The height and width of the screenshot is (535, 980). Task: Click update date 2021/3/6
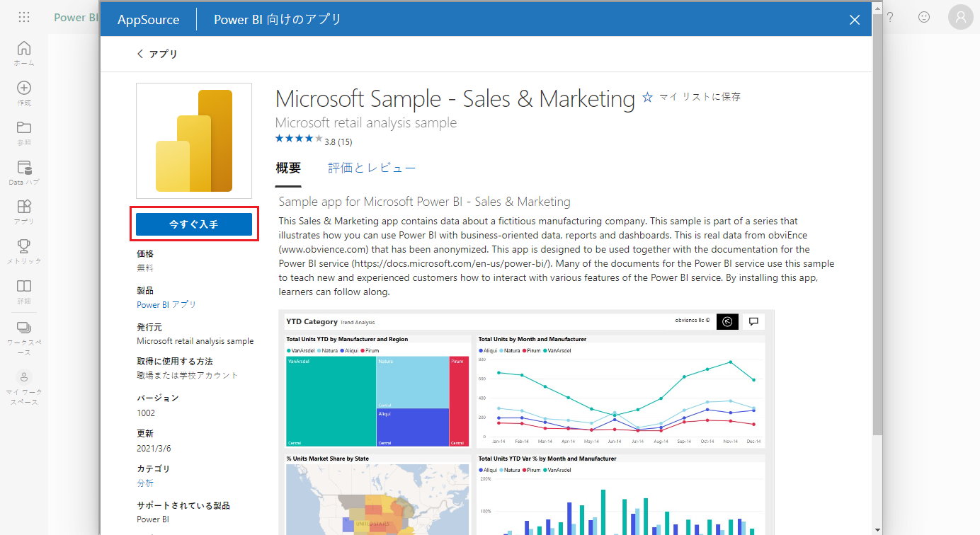154,448
